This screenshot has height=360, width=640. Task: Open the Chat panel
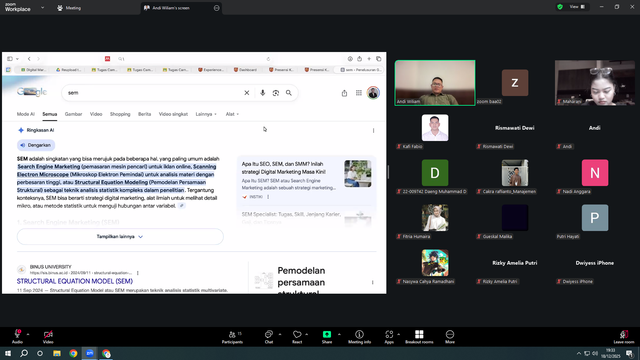pos(269,337)
